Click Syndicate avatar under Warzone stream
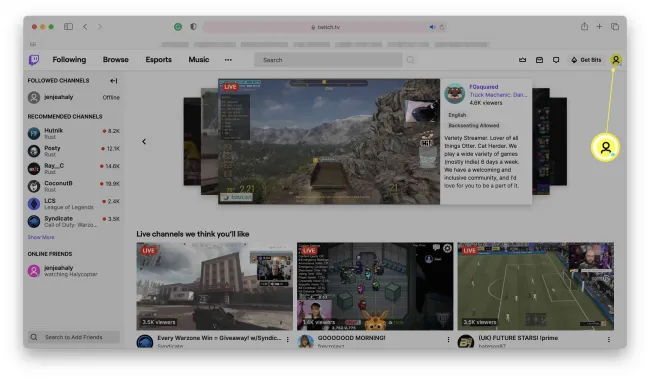The width and height of the screenshot is (650, 379). click(x=145, y=342)
